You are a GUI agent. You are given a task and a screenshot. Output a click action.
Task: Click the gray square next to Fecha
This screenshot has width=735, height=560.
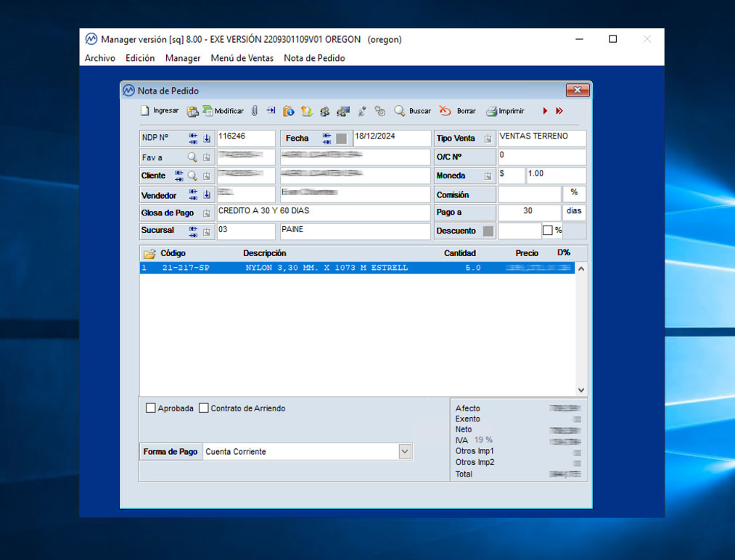coord(341,139)
